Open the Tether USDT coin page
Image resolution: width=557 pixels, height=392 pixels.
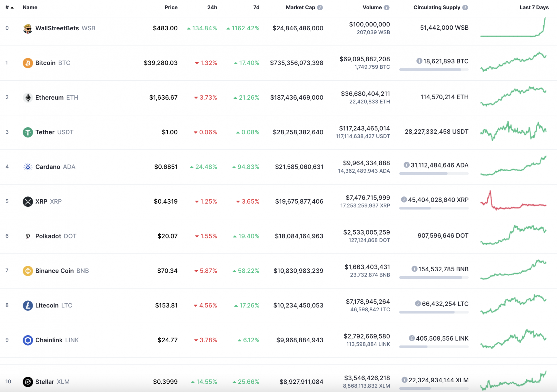point(54,132)
